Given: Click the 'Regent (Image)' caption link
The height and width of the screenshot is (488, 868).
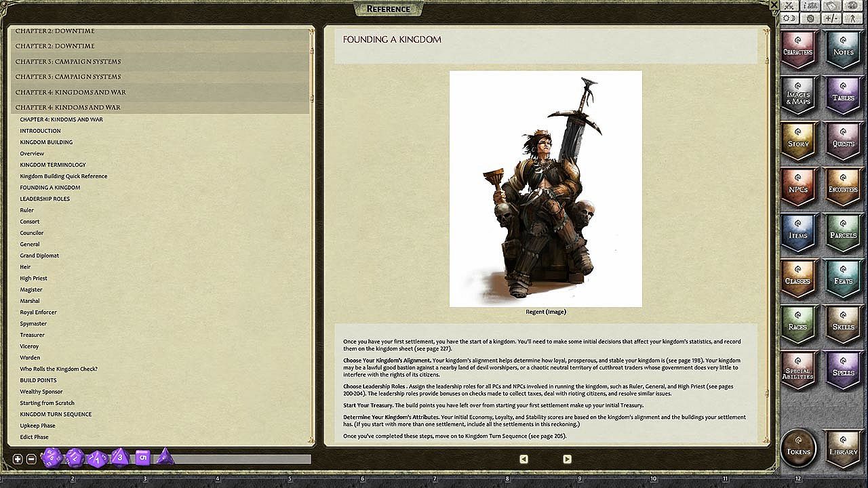Looking at the screenshot, I should point(546,312).
